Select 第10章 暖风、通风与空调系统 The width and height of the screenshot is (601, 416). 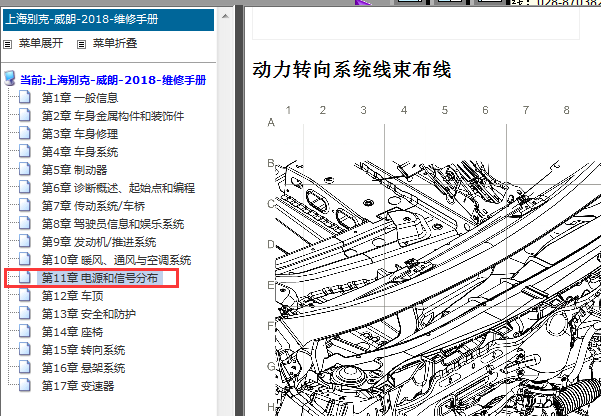click(x=116, y=260)
